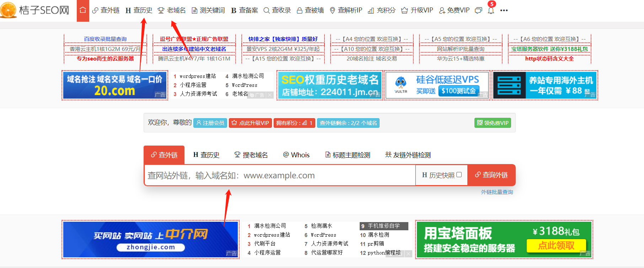Open 查收录 in the top navigation

click(x=277, y=10)
